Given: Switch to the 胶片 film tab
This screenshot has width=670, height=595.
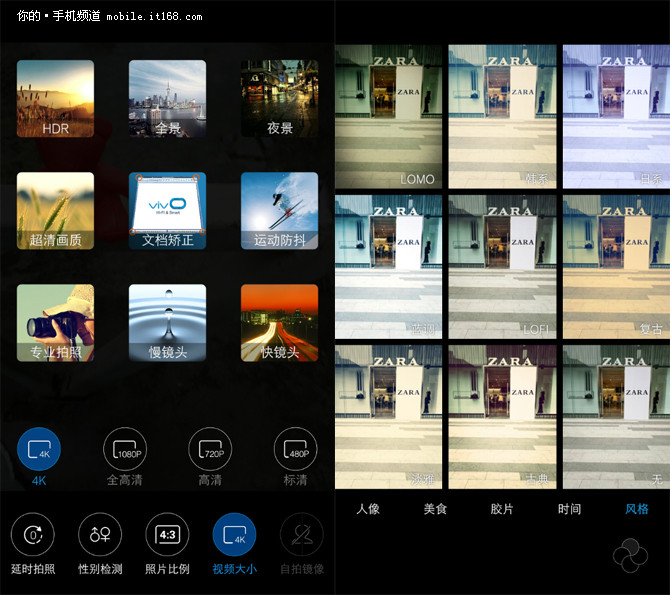Looking at the screenshot, I should click(502, 509).
